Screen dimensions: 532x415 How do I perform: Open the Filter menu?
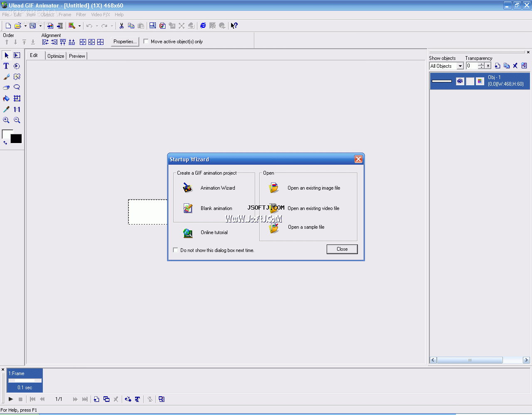coord(81,15)
